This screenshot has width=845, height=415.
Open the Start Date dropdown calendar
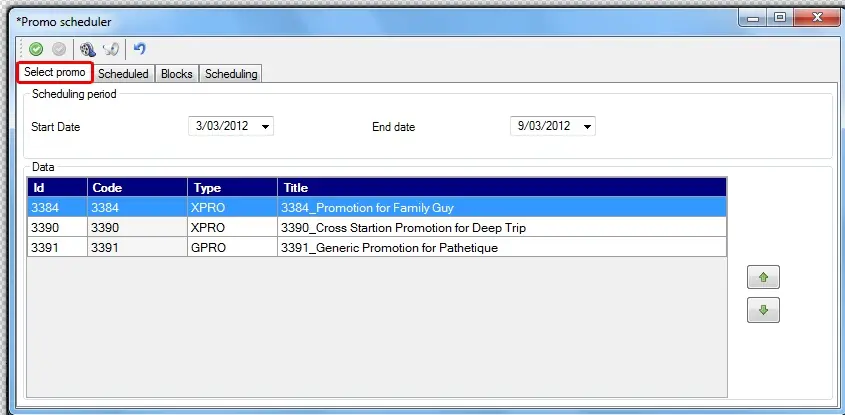(x=265, y=127)
